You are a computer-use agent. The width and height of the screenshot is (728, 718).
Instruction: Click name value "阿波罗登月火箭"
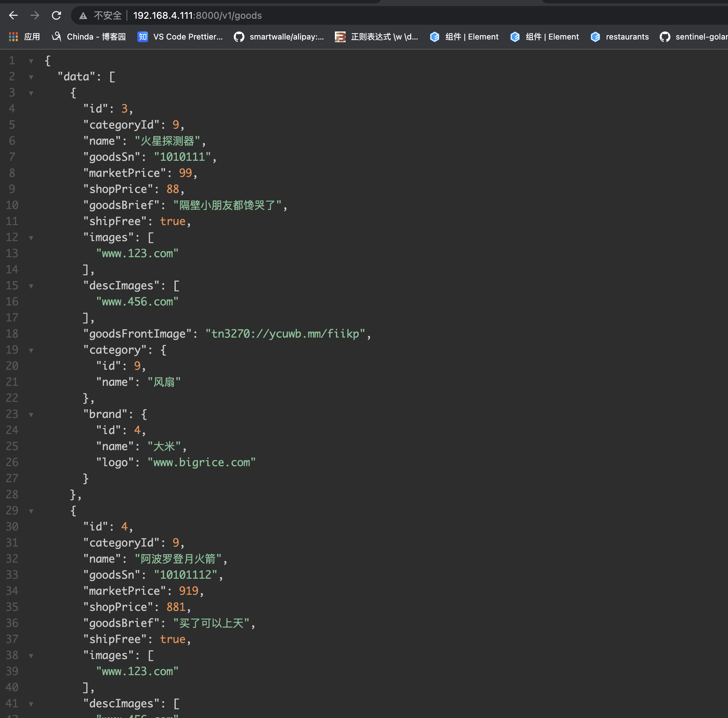click(x=178, y=559)
